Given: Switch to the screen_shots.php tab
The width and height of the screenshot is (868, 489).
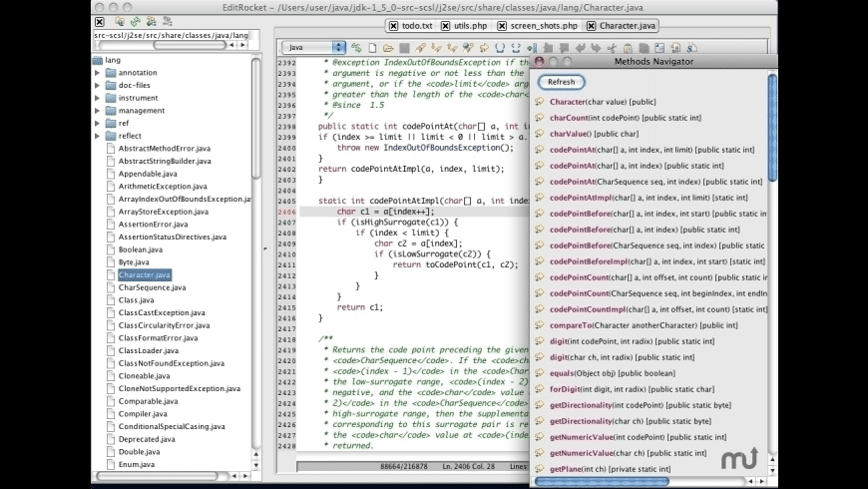Looking at the screenshot, I should click(544, 26).
